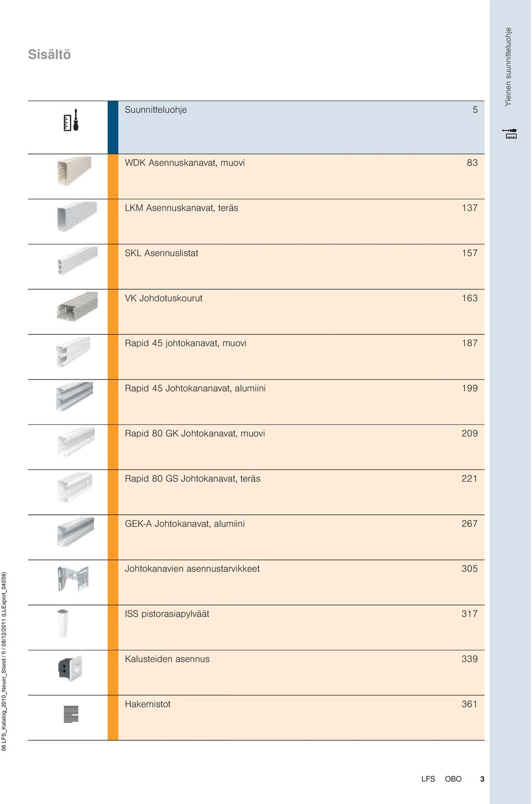Click page number 137 beside LKM Asennuskanavat
This screenshot has width=532, height=804.
coord(469,208)
